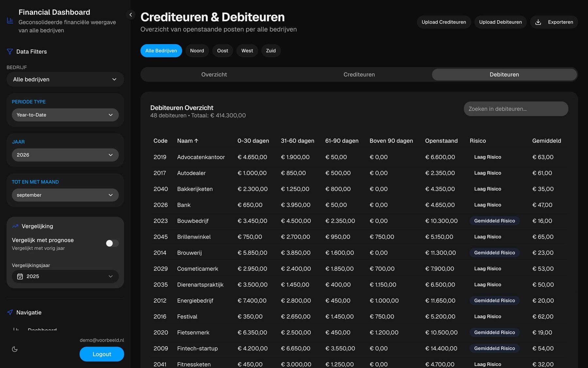Open Tot en met maand september dropdown
This screenshot has height=368, width=588.
tap(65, 195)
